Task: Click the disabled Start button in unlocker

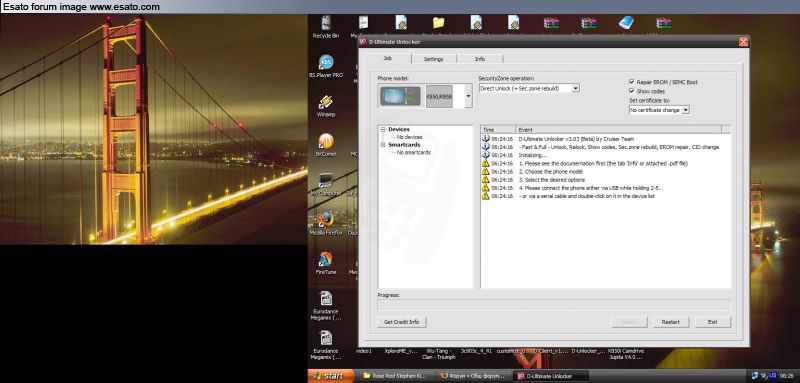Action: pos(629,322)
